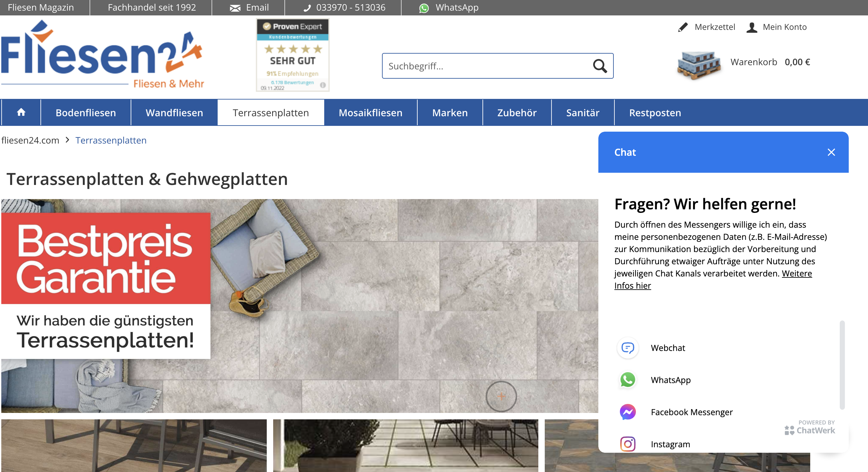Select the Mosaikfliesen navigation item
The height and width of the screenshot is (472, 868).
370,113
